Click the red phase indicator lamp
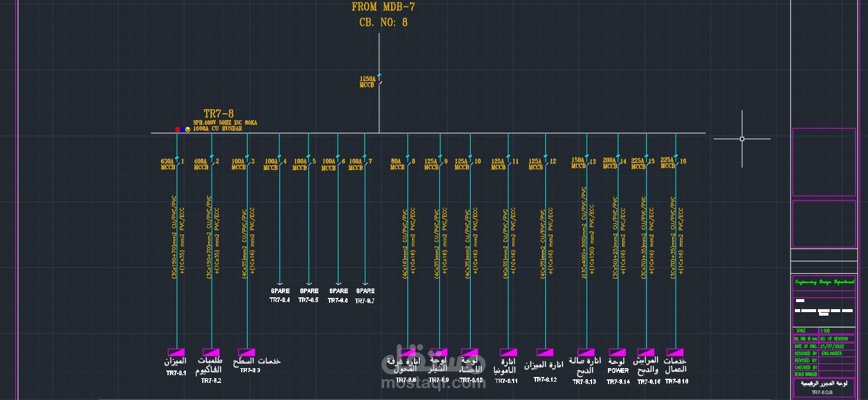This screenshot has width=868, height=400. click(177, 129)
